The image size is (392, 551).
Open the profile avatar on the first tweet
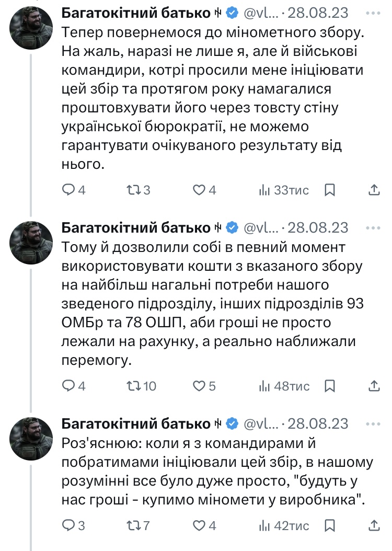point(31,29)
